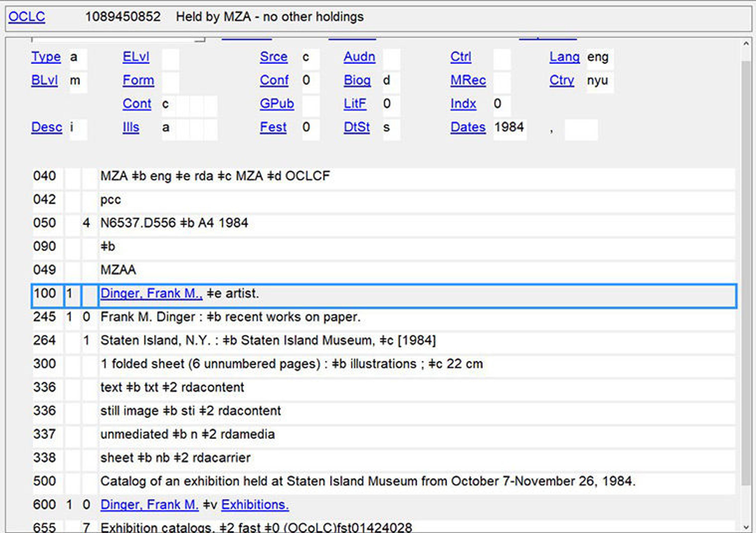
Task: Open Dinger, Frank M. link in 100 field
Action: coord(151,293)
